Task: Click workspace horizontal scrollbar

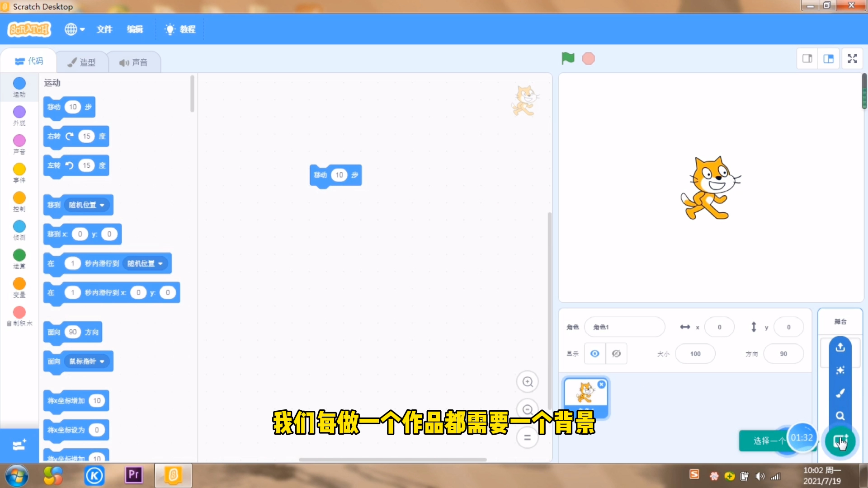Action: (x=392, y=460)
